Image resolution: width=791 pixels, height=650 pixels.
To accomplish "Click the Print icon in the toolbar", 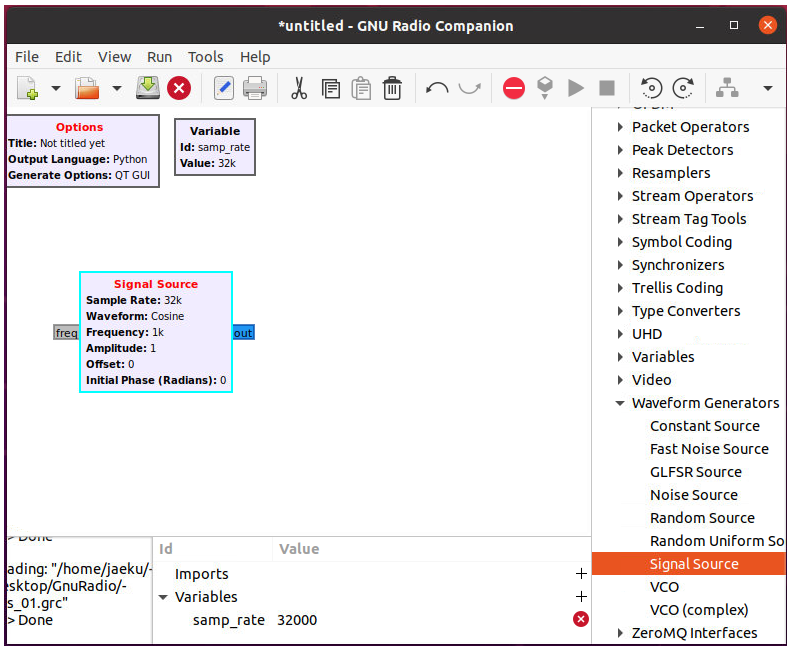I will (255, 88).
